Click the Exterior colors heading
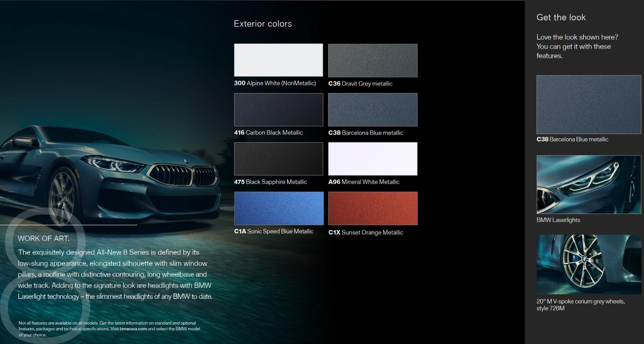Screen dimensions: 644x344 (263, 24)
